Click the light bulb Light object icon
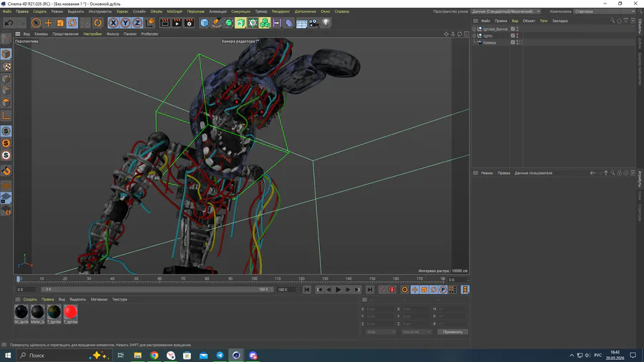Image resolution: width=644 pixels, height=362 pixels. 326,23
